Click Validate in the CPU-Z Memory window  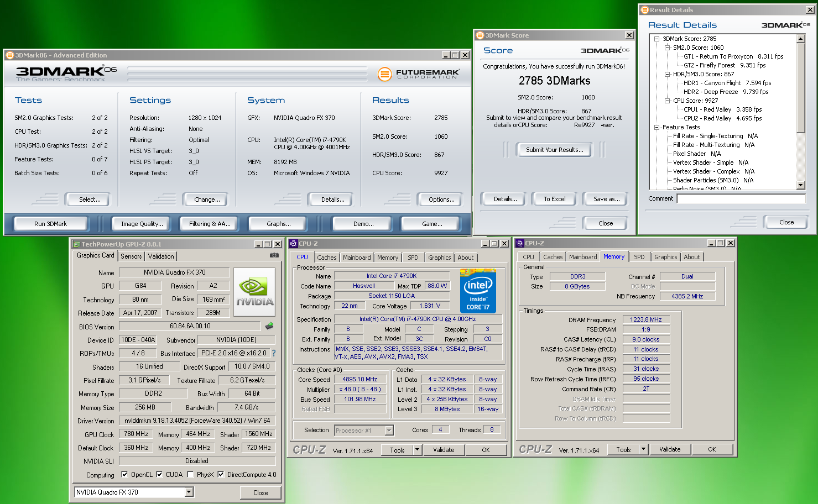pyautogui.click(x=670, y=449)
